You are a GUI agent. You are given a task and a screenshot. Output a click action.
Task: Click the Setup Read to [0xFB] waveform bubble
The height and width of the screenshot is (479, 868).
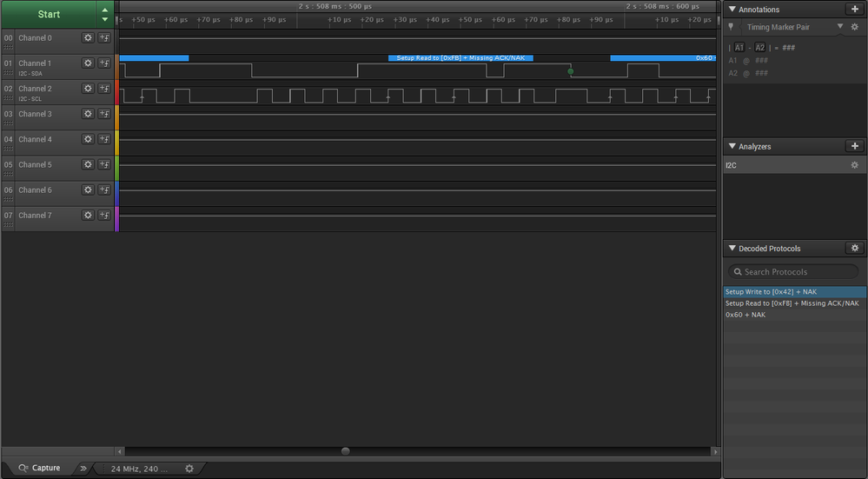[461, 57]
